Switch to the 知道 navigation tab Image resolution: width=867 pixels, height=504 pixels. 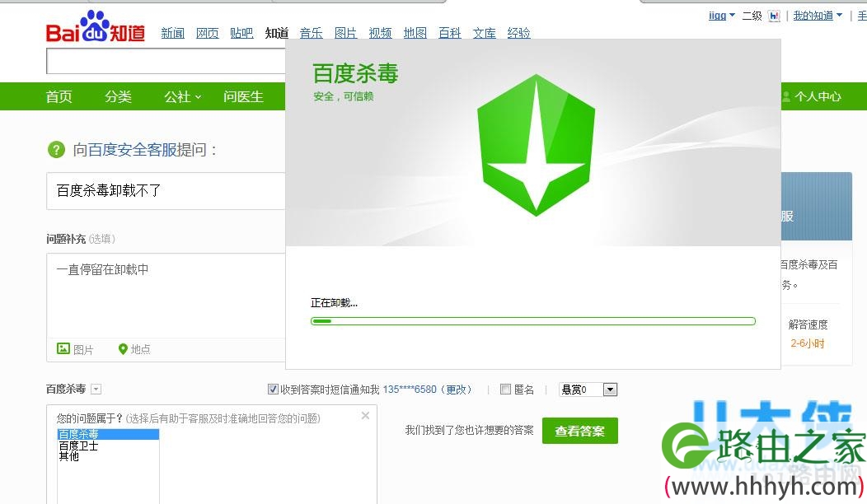tap(276, 33)
